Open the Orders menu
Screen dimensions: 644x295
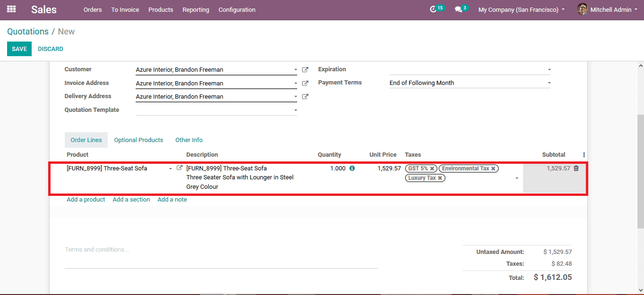point(93,9)
